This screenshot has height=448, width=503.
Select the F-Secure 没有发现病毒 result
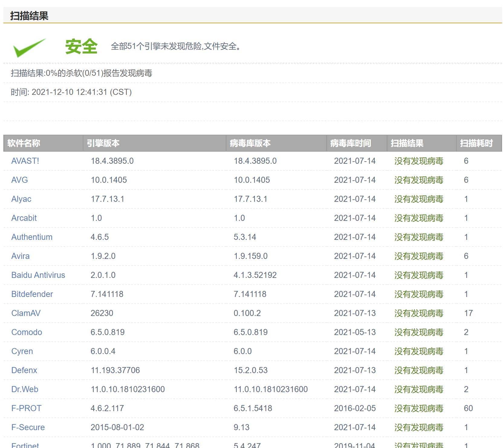[419, 427]
